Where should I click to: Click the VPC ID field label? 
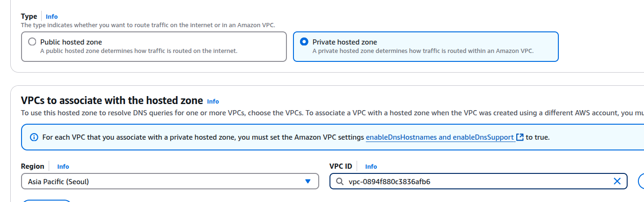coord(341,166)
